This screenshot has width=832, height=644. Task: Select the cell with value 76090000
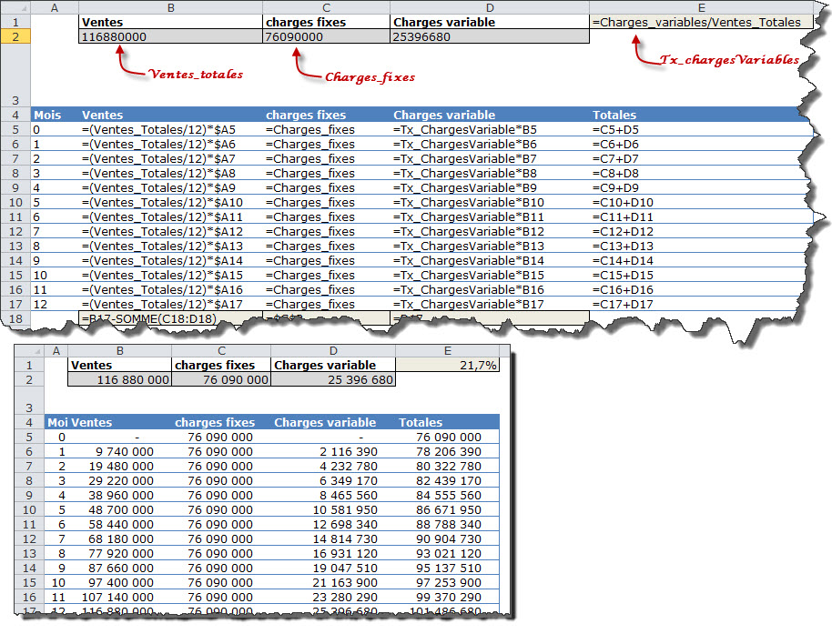326,36
